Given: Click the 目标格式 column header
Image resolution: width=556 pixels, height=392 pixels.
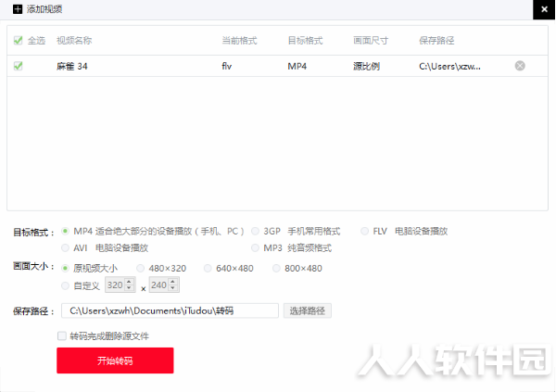Looking at the screenshot, I should (305, 41).
